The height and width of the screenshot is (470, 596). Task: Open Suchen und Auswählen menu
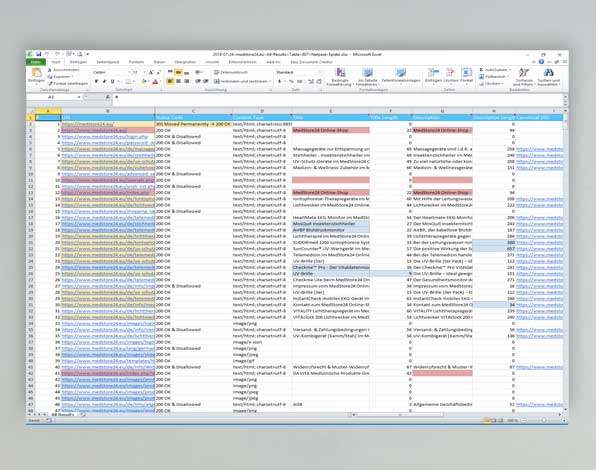click(x=548, y=77)
